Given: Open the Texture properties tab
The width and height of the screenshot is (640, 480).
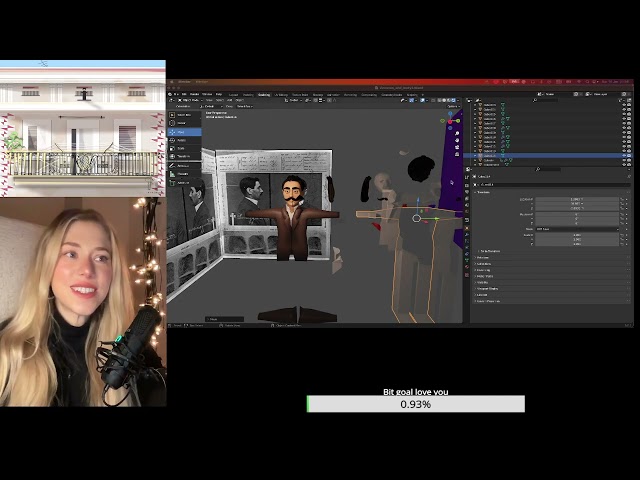Looking at the screenshot, I should 467,274.
